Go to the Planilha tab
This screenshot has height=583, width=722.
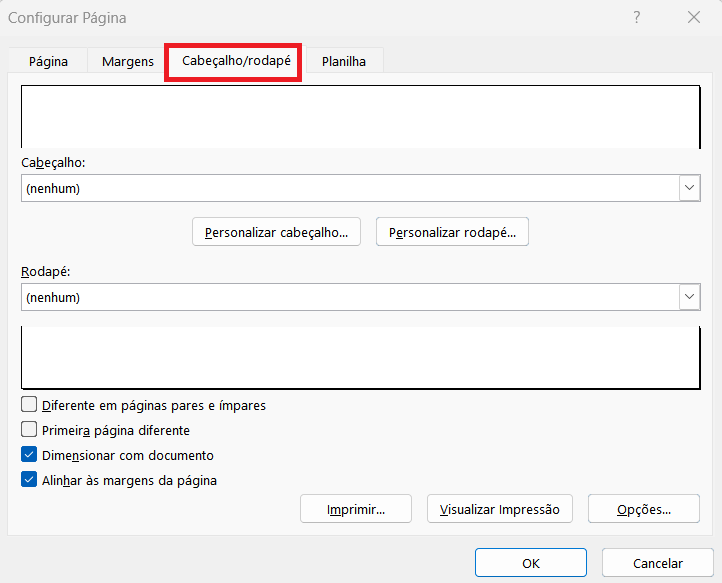[x=343, y=61]
